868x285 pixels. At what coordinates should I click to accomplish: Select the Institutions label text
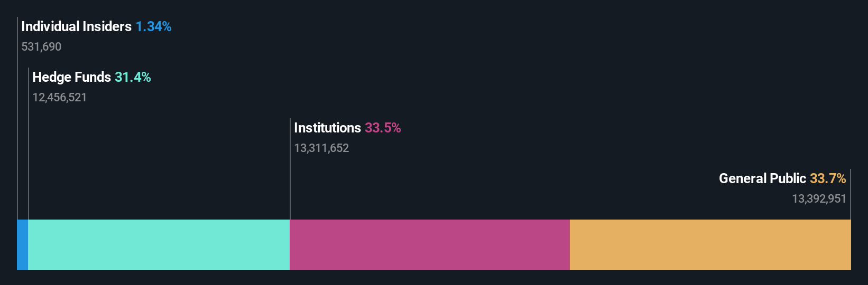pos(327,128)
